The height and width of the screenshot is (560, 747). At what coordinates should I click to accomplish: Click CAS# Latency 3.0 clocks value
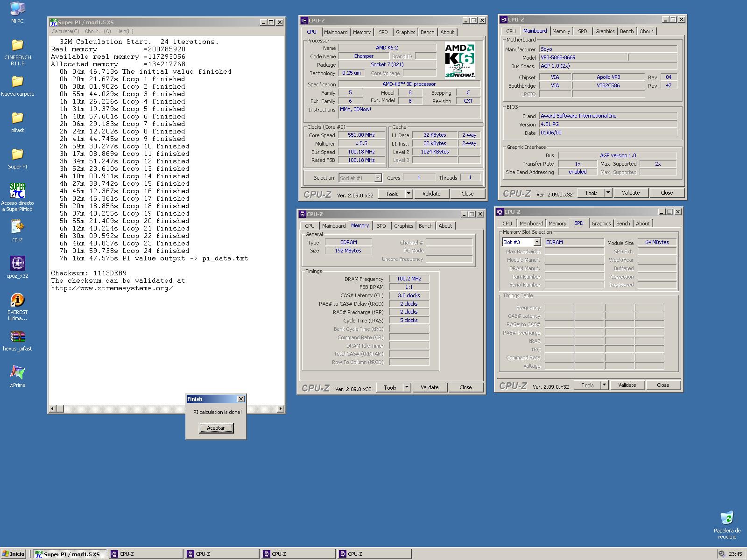[x=409, y=296]
